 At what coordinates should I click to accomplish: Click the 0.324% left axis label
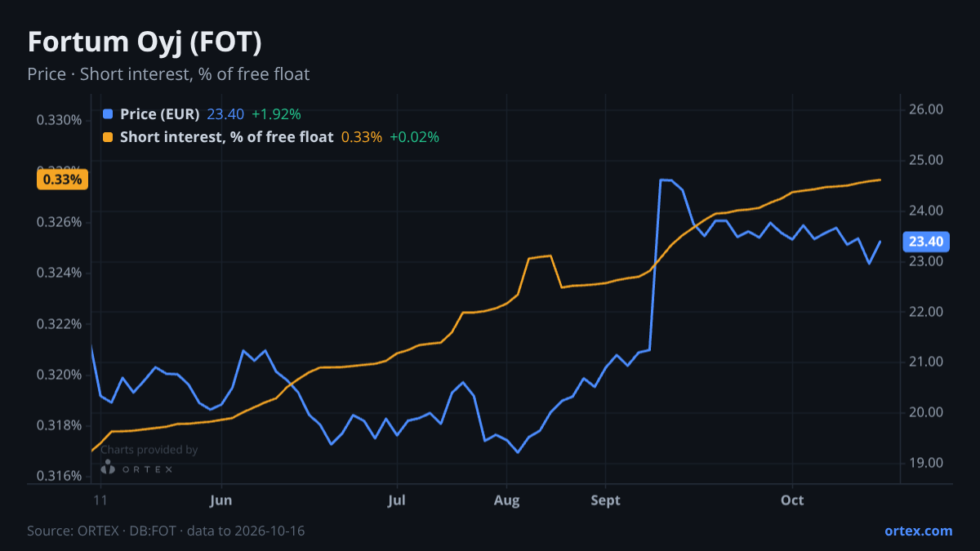tap(59, 273)
